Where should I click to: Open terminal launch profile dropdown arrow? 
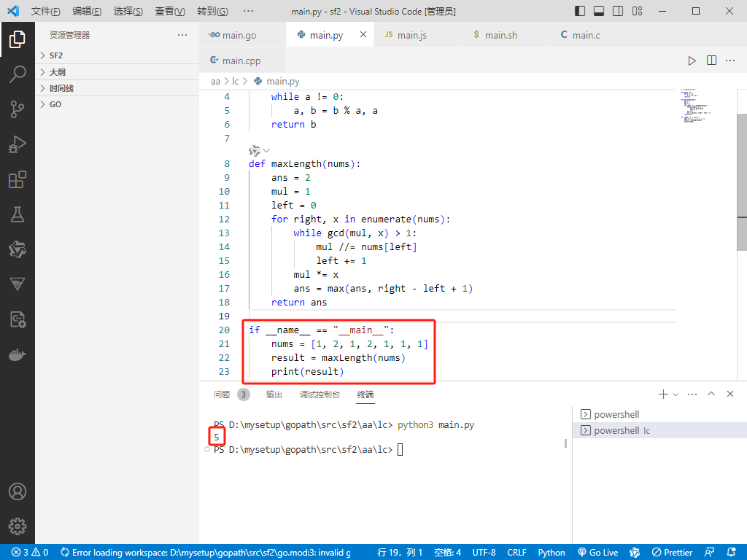675,394
